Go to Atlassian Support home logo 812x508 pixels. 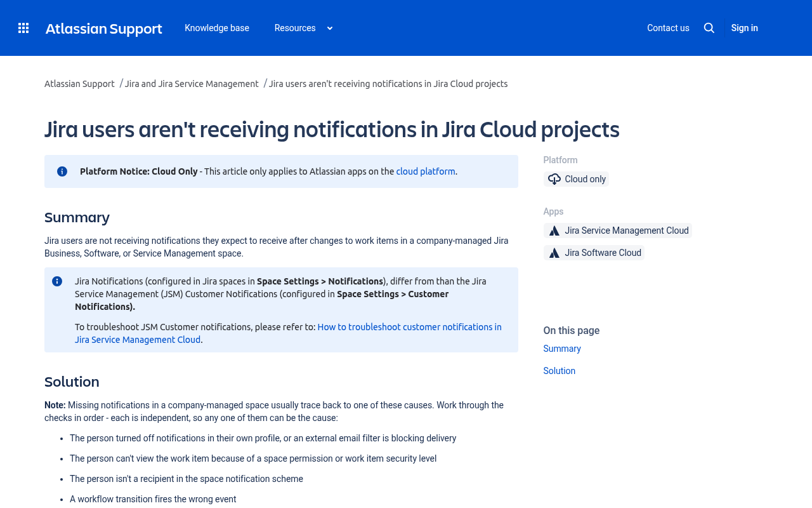pos(104,29)
